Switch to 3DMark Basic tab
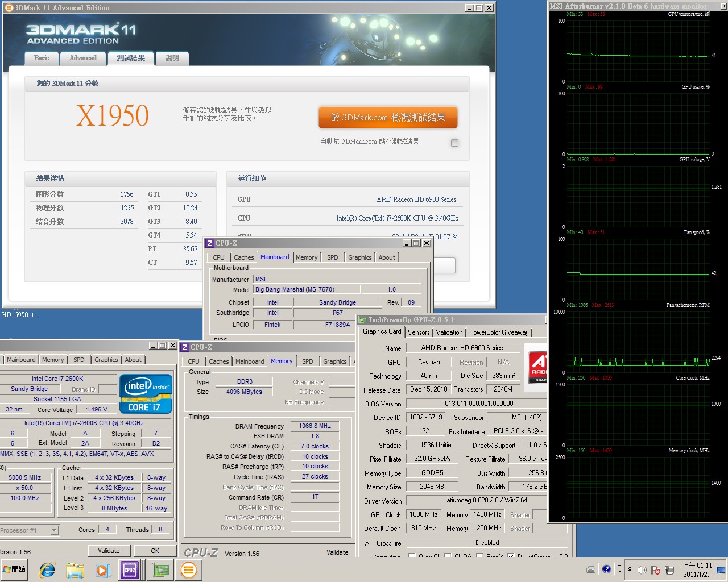Viewport: 728px width, 582px height. pyautogui.click(x=42, y=58)
